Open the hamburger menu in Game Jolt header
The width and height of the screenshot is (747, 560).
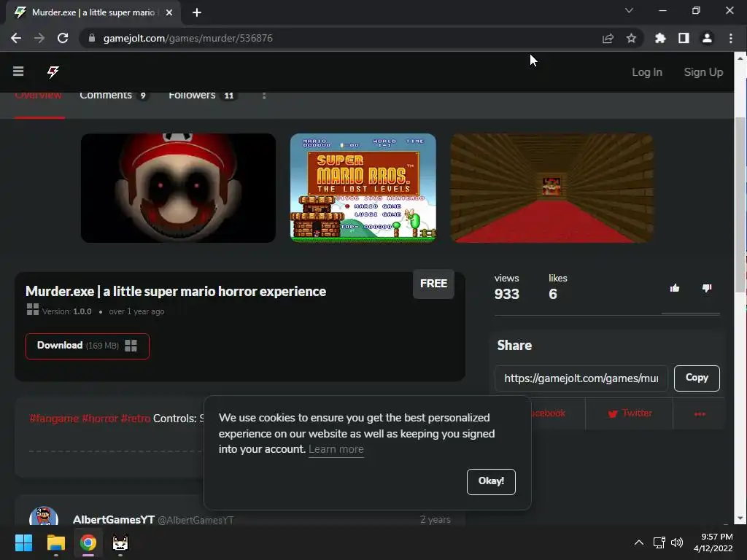pos(18,71)
